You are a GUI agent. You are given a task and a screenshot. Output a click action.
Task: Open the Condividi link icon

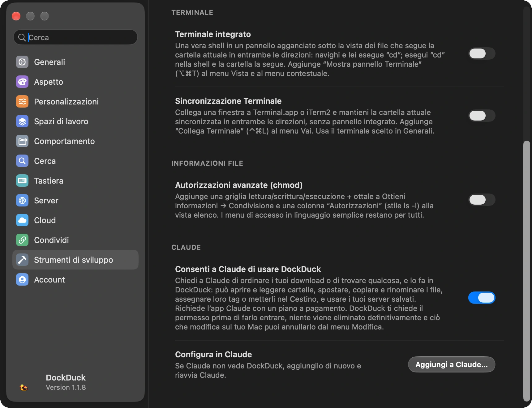pyautogui.click(x=22, y=240)
